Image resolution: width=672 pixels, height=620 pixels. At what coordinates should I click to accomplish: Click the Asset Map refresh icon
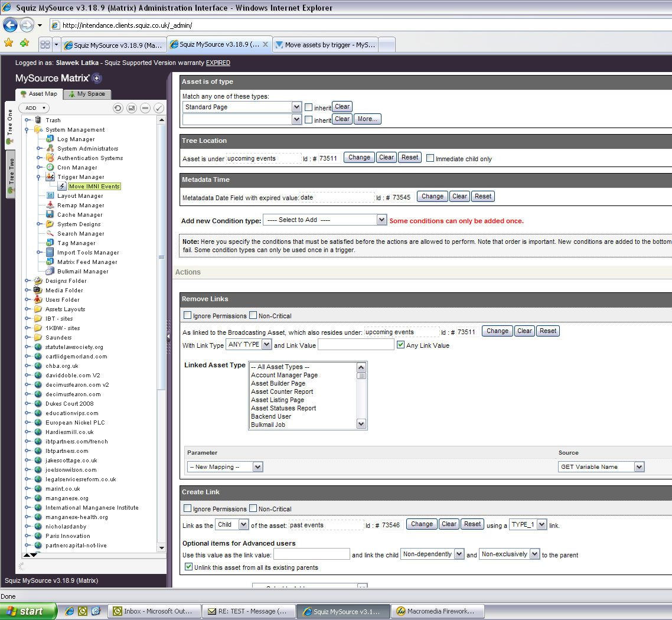coord(118,108)
